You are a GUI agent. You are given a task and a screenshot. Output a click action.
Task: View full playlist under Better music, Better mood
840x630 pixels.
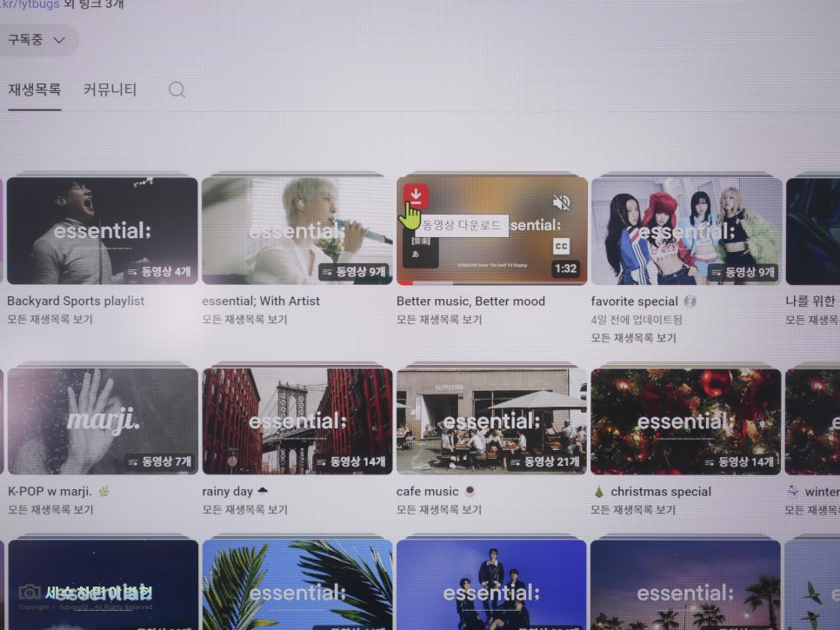click(x=439, y=320)
